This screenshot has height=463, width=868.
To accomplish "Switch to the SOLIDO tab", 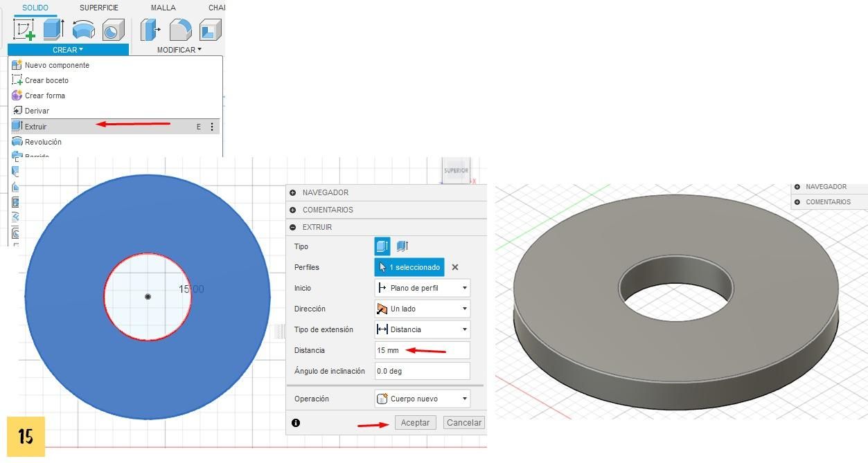I will (x=35, y=8).
